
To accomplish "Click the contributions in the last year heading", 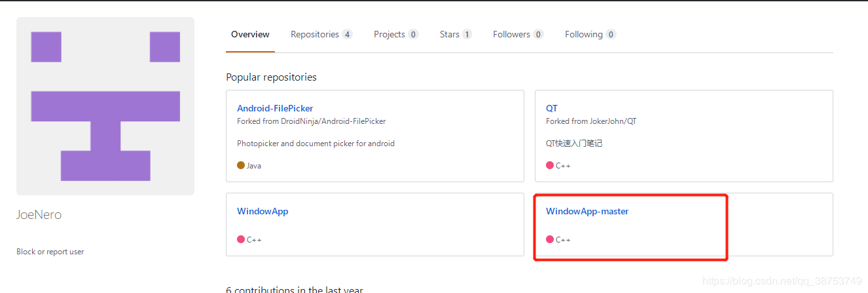I will pyautogui.click(x=295, y=289).
